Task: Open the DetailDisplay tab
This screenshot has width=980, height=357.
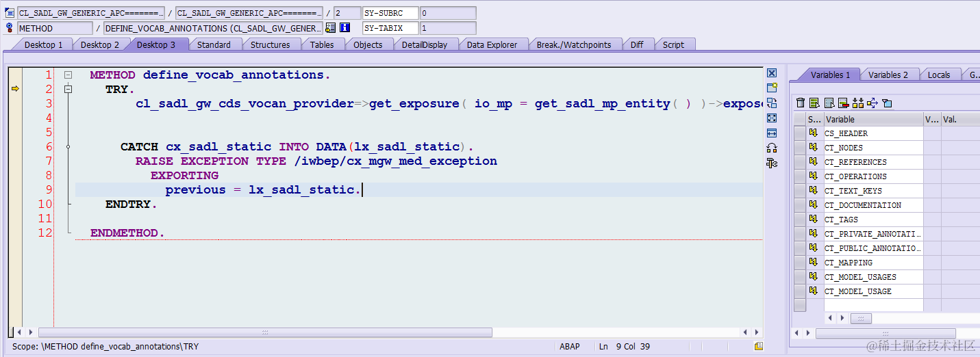Action: (x=424, y=44)
